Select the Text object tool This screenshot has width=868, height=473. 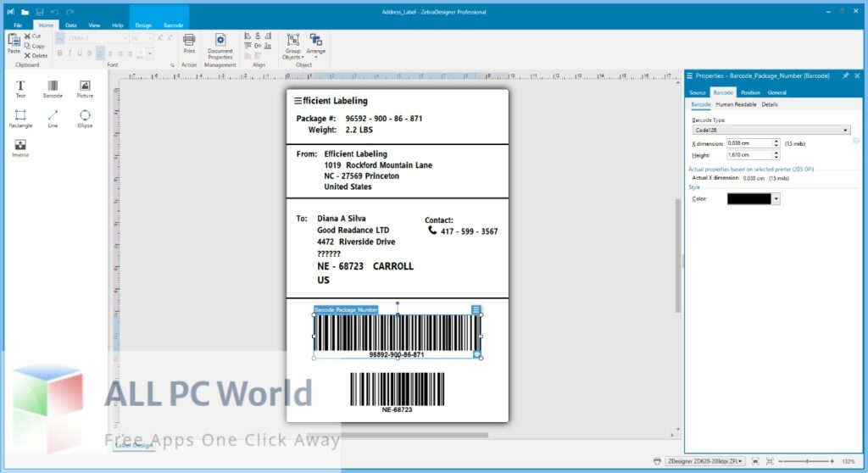tap(20, 88)
